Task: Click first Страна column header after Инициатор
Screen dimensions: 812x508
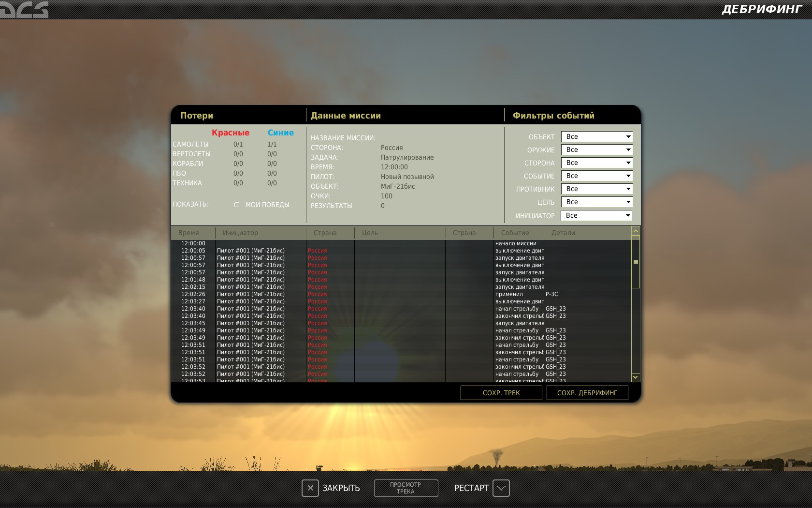Action: coord(330,233)
